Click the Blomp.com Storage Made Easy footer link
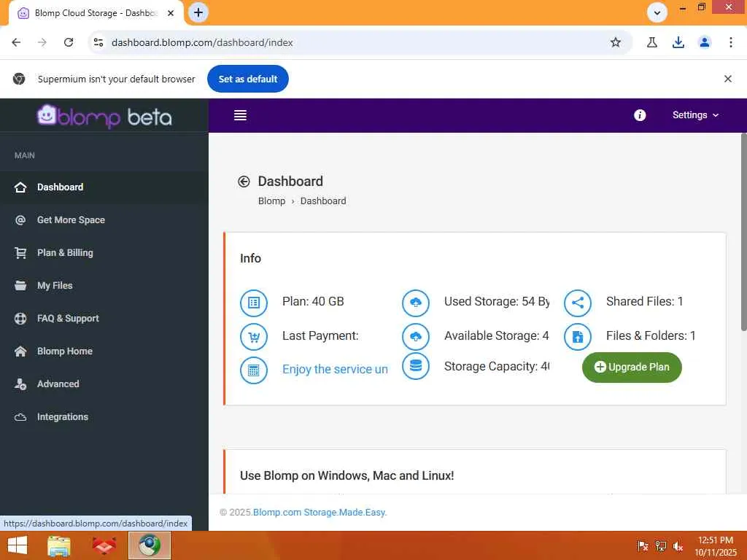This screenshot has width=747, height=560. (320, 513)
